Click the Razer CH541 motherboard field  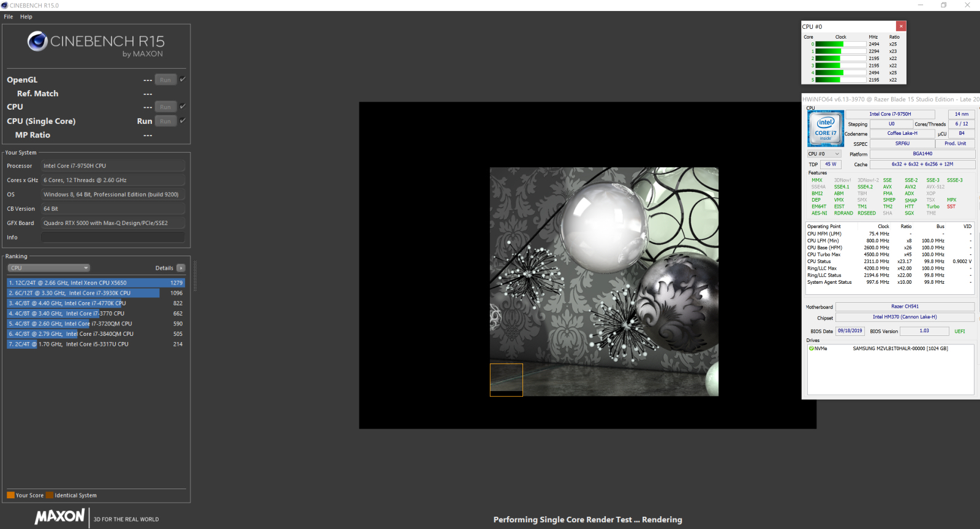pyautogui.click(x=905, y=306)
